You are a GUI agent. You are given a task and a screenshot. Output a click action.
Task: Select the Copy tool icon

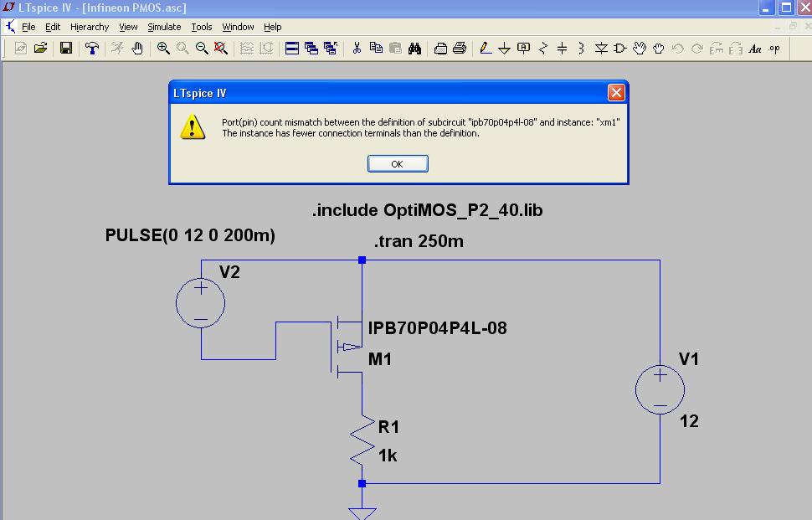click(376, 49)
